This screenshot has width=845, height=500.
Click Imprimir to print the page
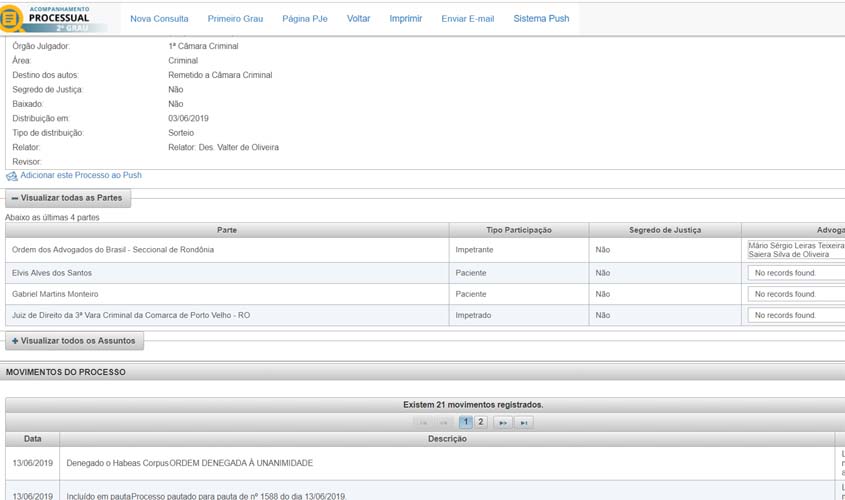(x=405, y=19)
